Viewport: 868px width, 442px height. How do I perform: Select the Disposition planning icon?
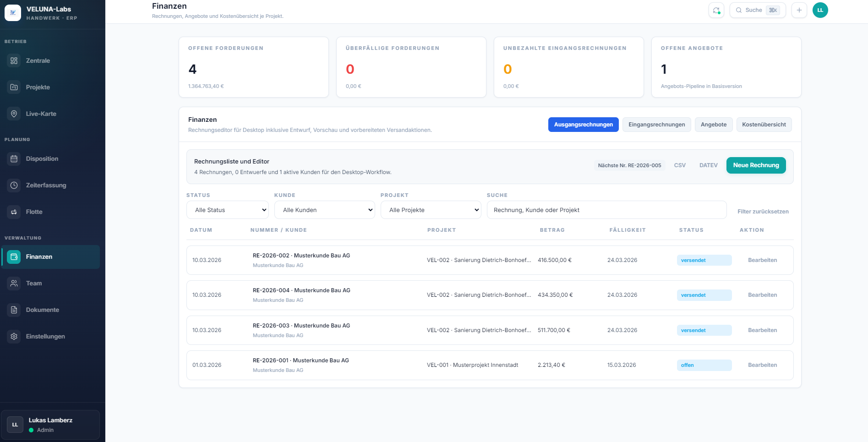[14, 158]
